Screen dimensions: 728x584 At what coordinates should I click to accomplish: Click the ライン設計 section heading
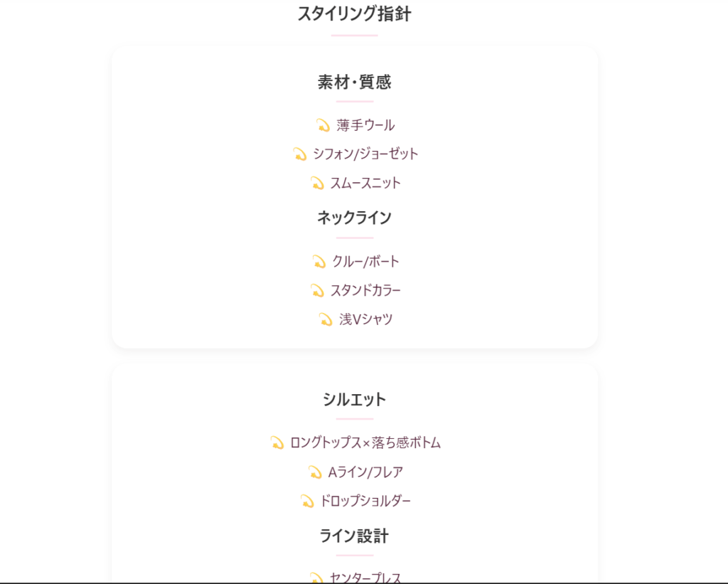[x=354, y=536]
